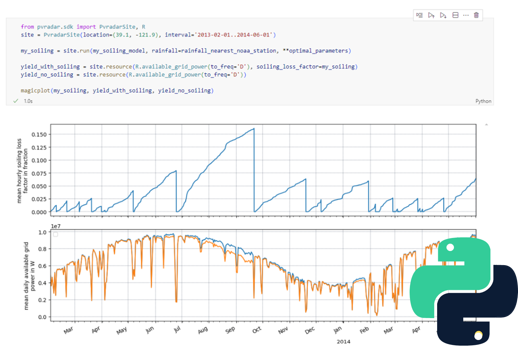Click the blue soiling peak near Oct
Image resolution: width=523 pixels, height=361 pixels.
coord(254,129)
